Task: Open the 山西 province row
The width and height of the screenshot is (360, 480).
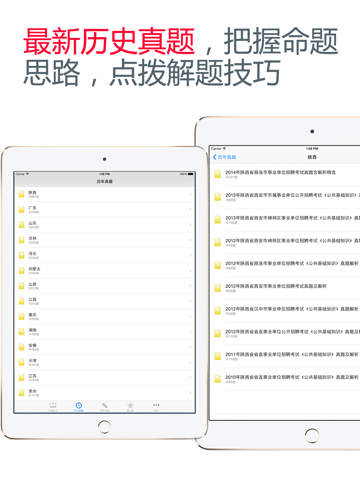Action: [104, 286]
